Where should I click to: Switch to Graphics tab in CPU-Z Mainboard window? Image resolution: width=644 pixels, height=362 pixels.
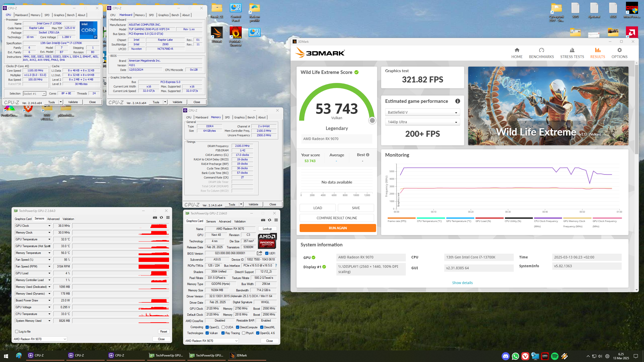[x=164, y=15]
